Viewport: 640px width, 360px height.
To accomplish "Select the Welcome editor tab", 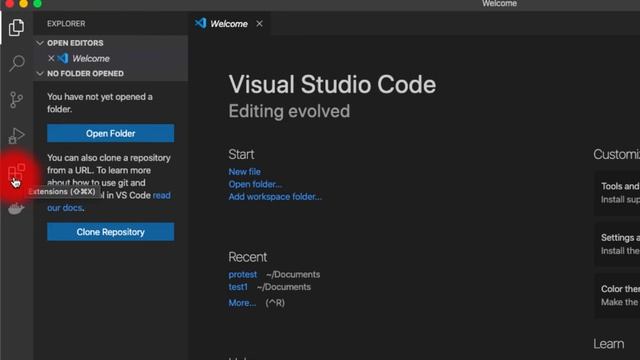I will tap(229, 24).
